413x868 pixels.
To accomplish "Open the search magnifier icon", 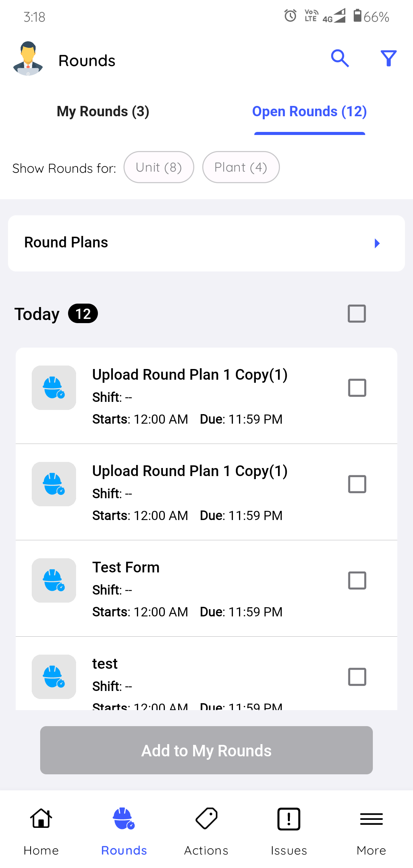I will click(x=340, y=59).
